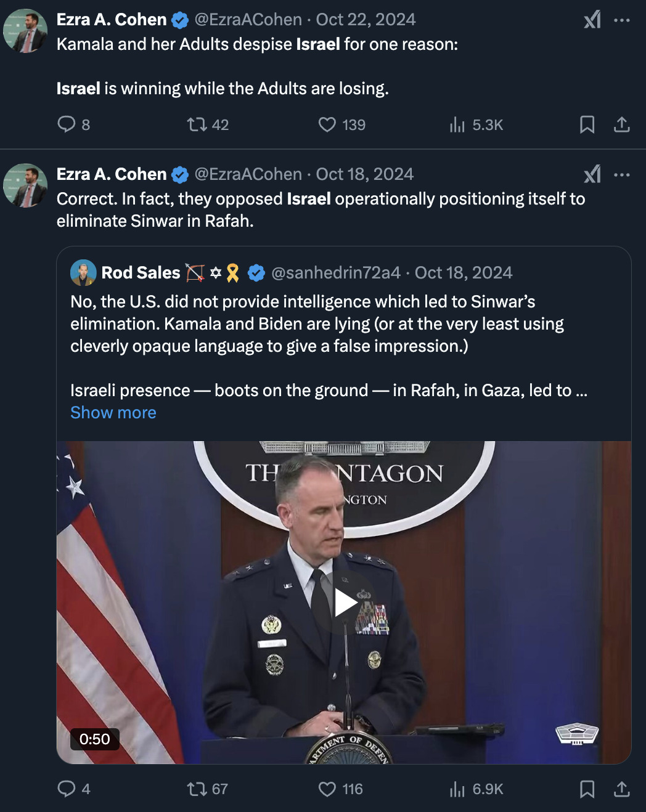Open Grok icon on Oct 18 tweet

[x=592, y=175]
